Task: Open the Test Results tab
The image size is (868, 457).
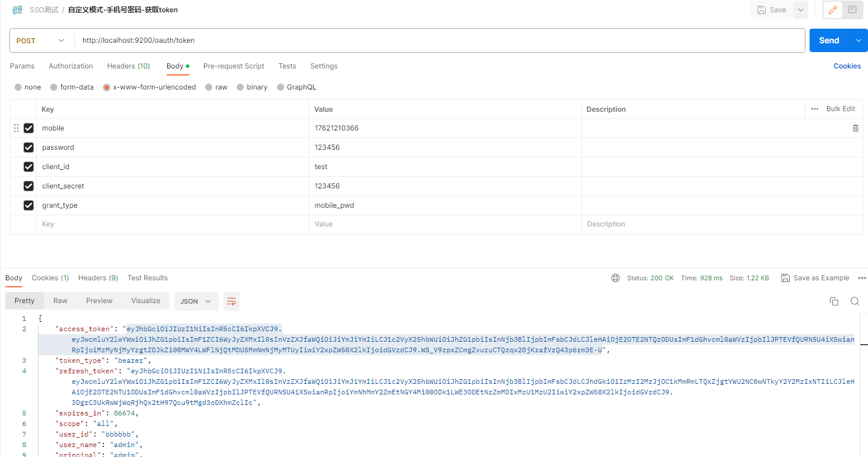Action: point(147,277)
